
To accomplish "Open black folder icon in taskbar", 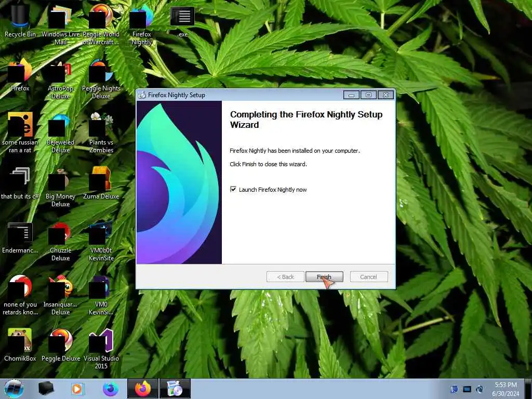I will pyautogui.click(x=46, y=389).
